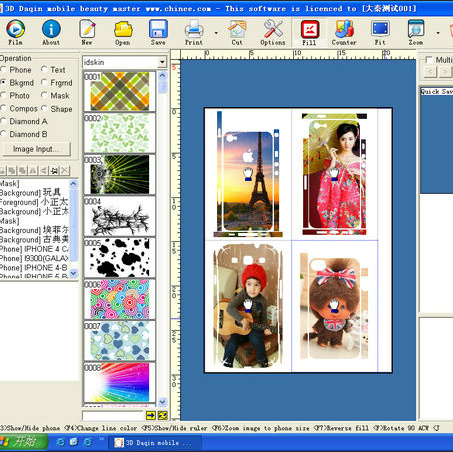
Task: Select the plaid pattern thumbnail 0001
Action: pos(119,91)
